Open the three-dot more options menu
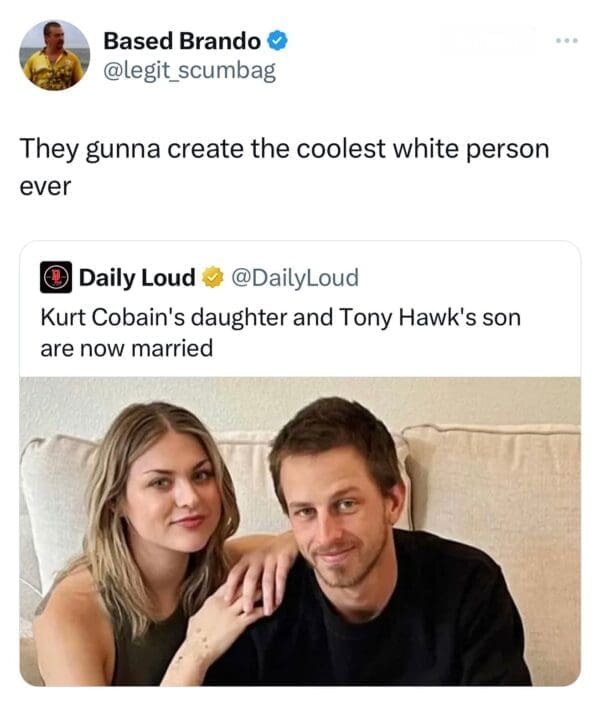The image size is (600, 703). [x=568, y=42]
